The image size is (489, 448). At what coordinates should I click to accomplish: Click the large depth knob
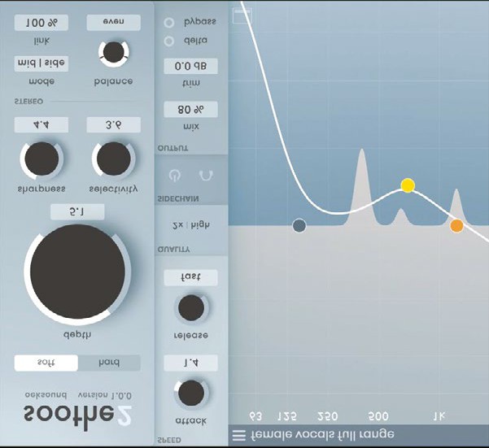77,272
